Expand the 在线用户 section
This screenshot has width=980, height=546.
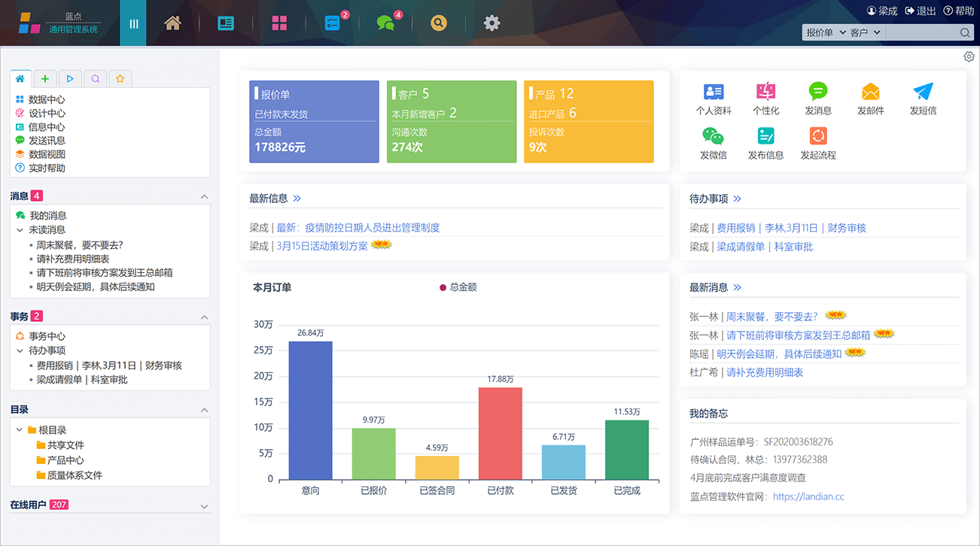(x=204, y=507)
